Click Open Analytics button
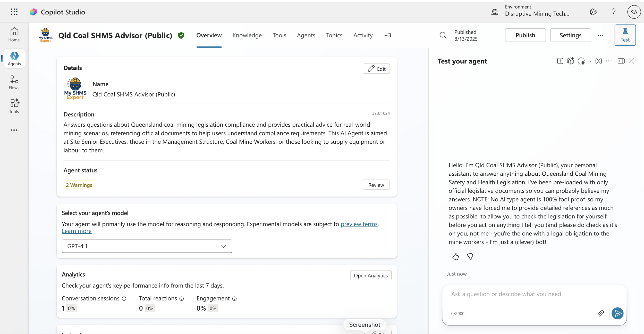Viewport: 644px width, 334px height. coord(371,275)
